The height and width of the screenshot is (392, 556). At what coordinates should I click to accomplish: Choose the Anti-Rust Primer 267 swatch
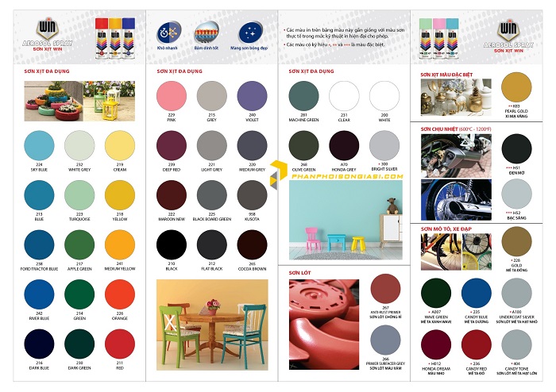tap(385, 289)
